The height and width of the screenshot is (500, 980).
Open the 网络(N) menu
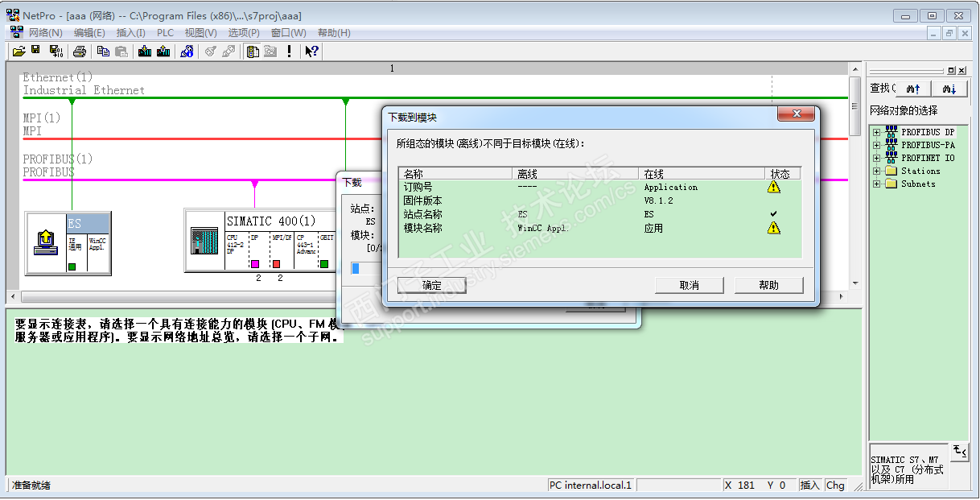pos(46,33)
